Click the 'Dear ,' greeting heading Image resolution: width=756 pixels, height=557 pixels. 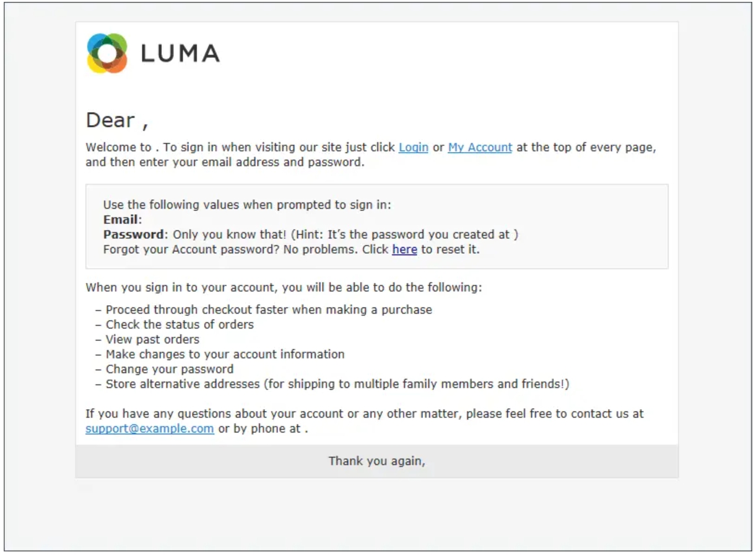(x=117, y=120)
